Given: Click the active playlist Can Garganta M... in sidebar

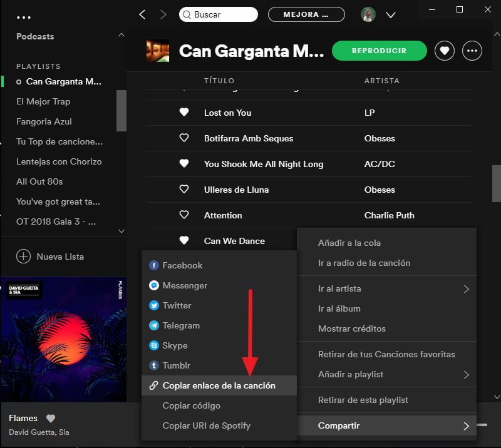Looking at the screenshot, I should pyautogui.click(x=64, y=82).
